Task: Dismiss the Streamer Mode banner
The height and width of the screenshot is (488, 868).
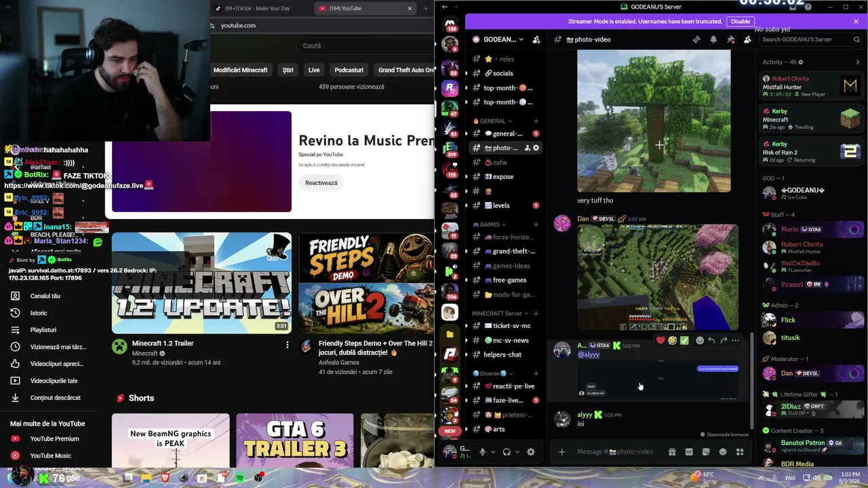Action: [856, 22]
